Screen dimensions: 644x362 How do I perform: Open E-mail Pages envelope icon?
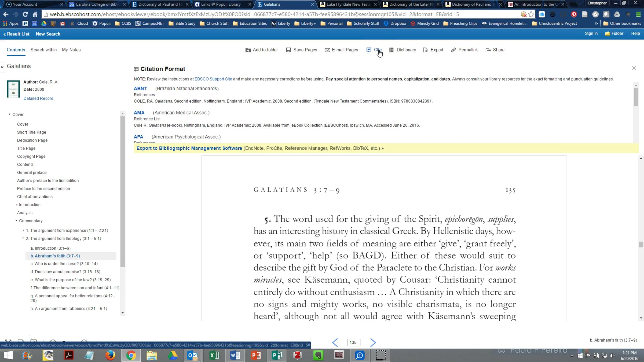[327, 50]
